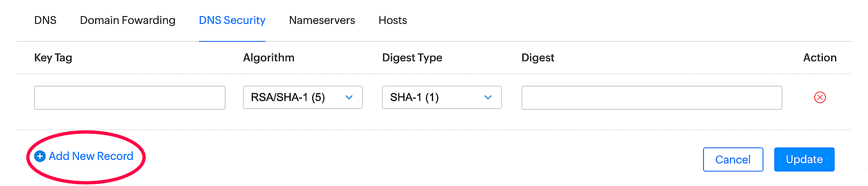The width and height of the screenshot is (868, 186).
Task: Open the Hosts tab
Action: click(393, 20)
